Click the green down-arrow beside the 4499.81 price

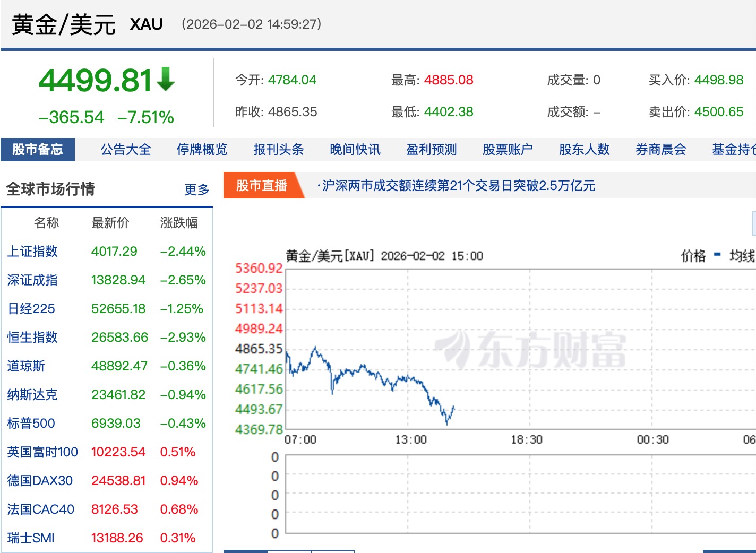pyautogui.click(x=165, y=79)
